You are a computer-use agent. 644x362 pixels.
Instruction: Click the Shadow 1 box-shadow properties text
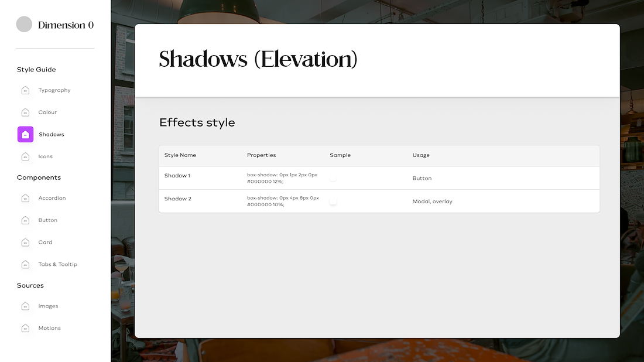[x=282, y=178]
